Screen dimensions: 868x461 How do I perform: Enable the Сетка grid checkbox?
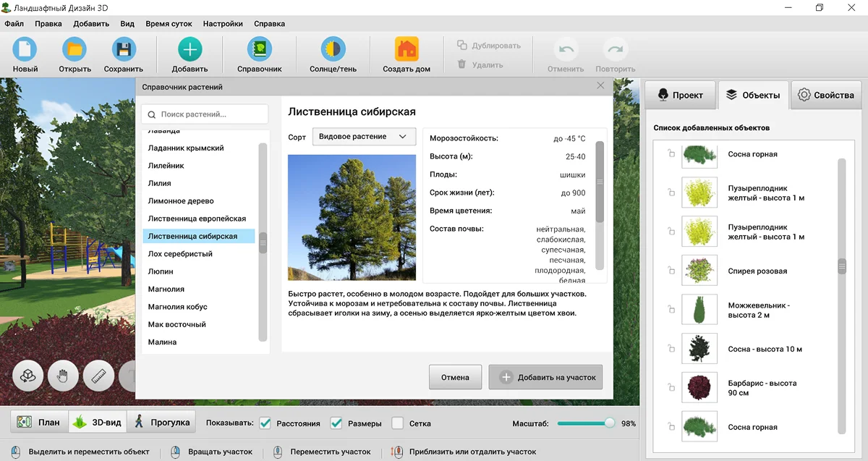tap(398, 423)
